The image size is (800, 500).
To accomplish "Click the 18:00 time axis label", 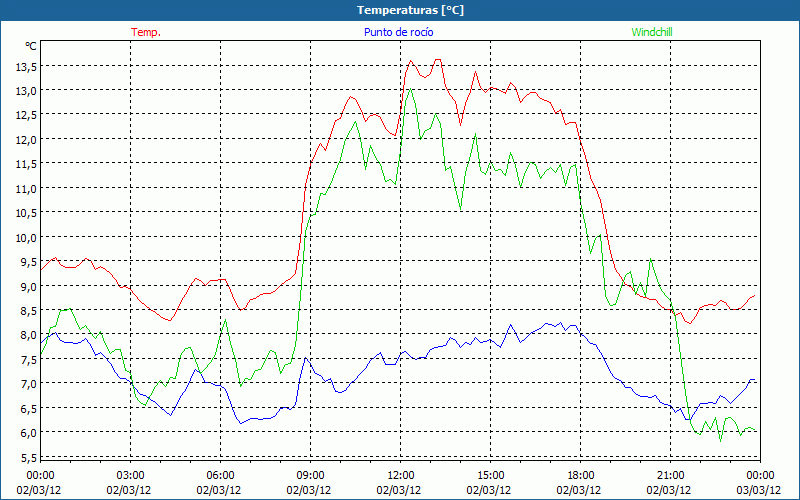I will tap(581, 476).
